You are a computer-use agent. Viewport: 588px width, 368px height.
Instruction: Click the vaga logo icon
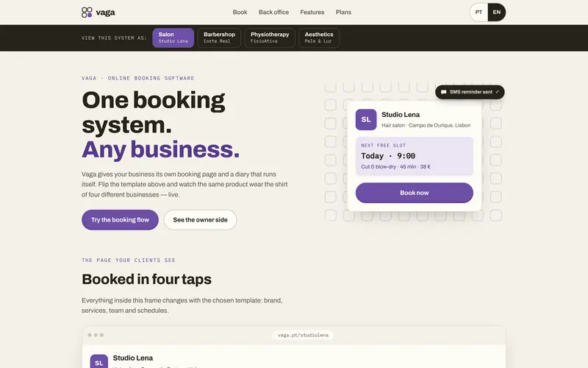(87, 13)
